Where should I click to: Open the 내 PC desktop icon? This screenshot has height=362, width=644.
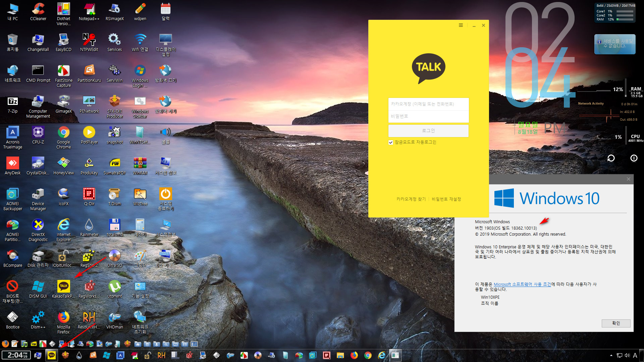pyautogui.click(x=12, y=12)
